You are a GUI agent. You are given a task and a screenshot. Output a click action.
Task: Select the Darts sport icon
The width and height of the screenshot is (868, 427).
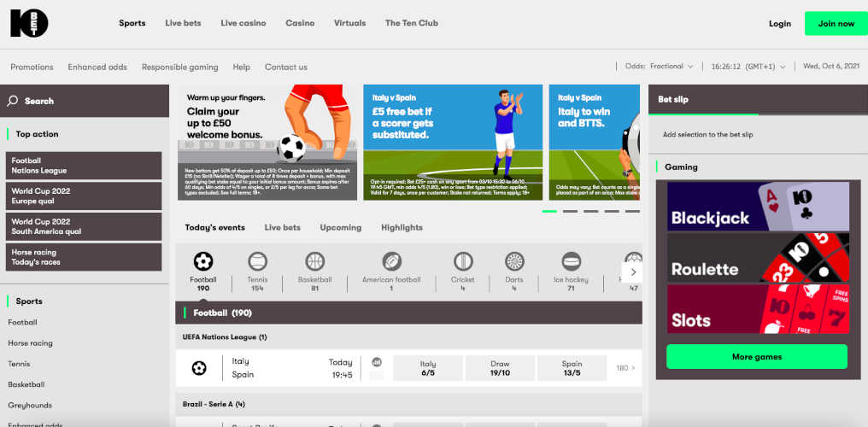514,261
